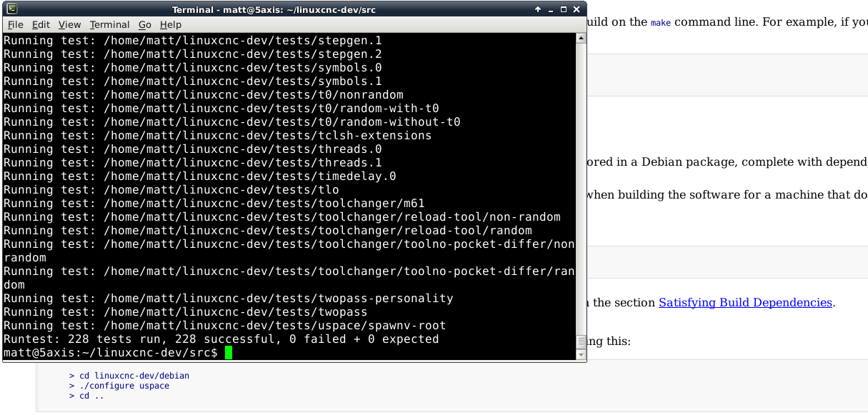This screenshot has height=415, width=868.
Task: Click './configure uspace' code line
Action: point(119,386)
